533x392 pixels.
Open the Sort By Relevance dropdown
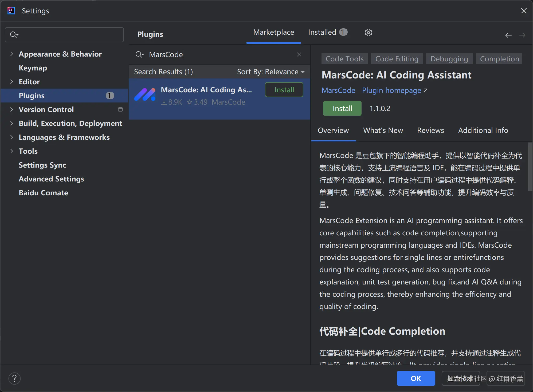[271, 72]
